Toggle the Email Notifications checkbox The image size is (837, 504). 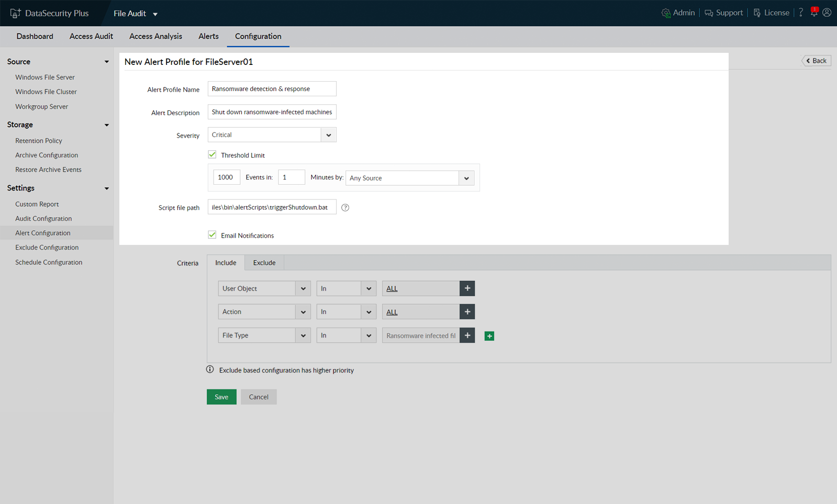[x=212, y=235]
